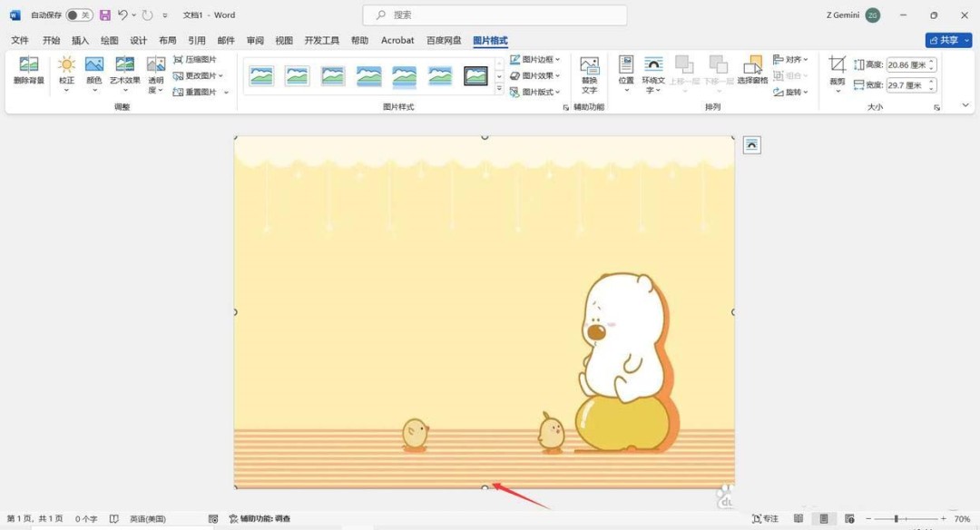The image size is (980, 530).
Task: Open the Align (对齐) dropdown menu
Action: point(789,58)
